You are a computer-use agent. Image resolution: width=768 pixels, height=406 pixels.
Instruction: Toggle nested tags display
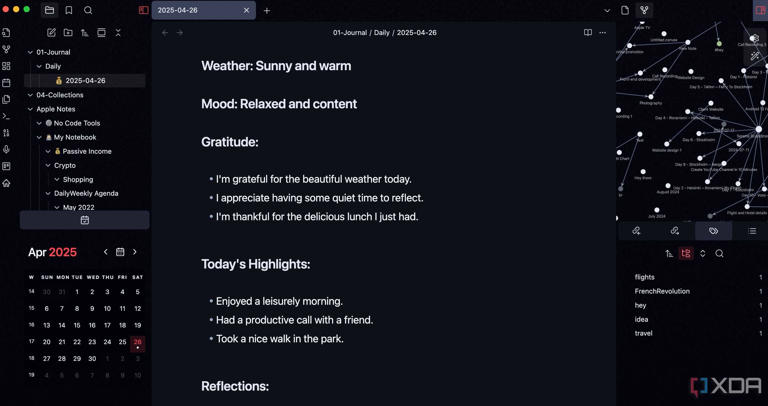coord(686,254)
